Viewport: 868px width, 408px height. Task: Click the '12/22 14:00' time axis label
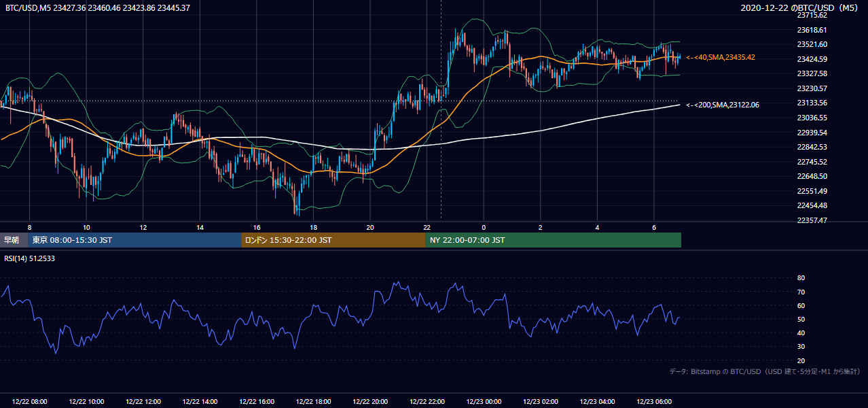click(200, 402)
